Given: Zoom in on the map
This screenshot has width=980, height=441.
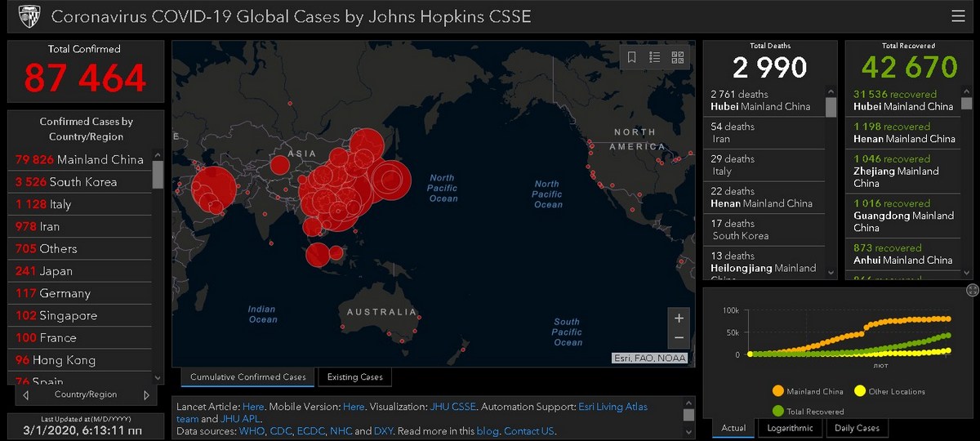Looking at the screenshot, I should tap(679, 318).
